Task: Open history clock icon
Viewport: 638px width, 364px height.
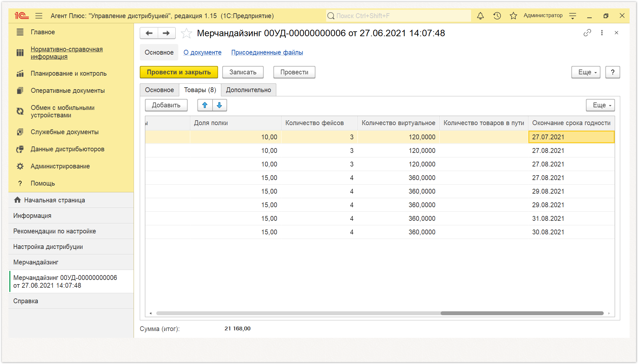Action: pos(497,16)
